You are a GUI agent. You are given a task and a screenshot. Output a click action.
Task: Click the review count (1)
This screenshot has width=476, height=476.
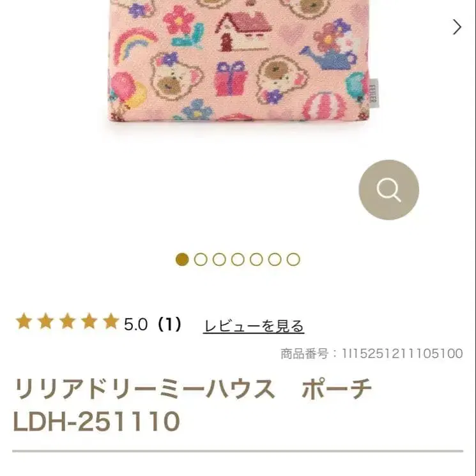[169, 324]
